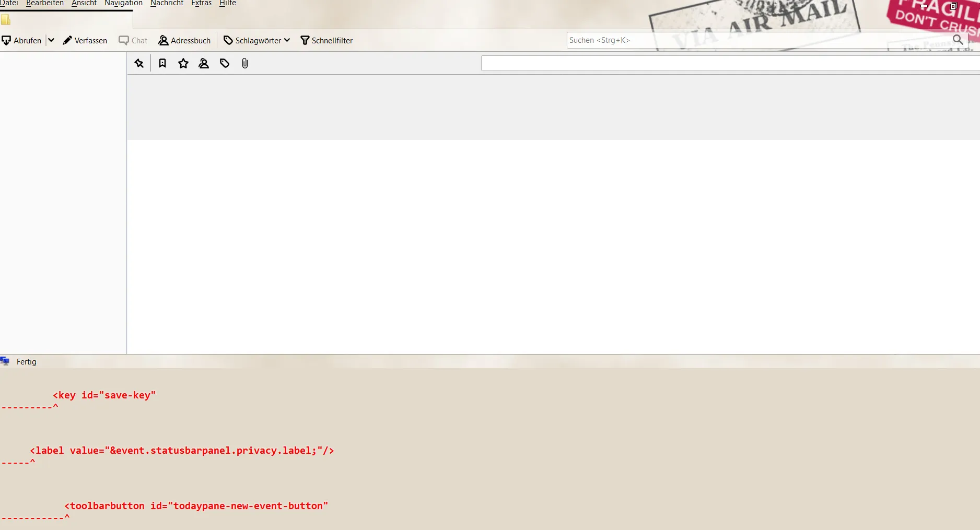Screen dimensions: 980x530
Task: Toggle the unread bookmark filter icon
Action: point(162,63)
